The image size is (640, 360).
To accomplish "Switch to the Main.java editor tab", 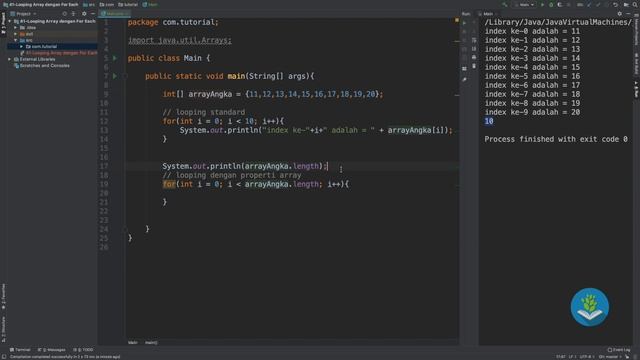I will point(115,13).
